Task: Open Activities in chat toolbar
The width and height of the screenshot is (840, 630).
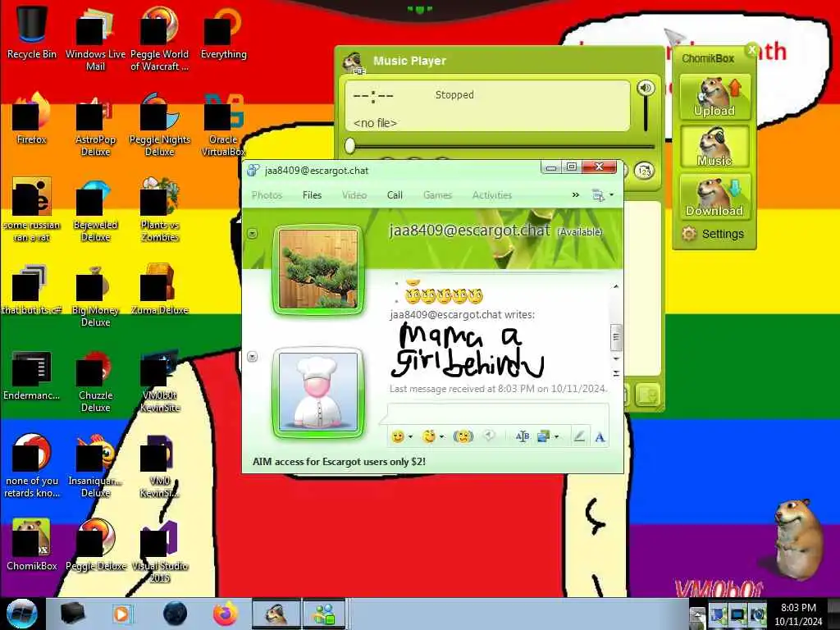Action: coord(492,195)
